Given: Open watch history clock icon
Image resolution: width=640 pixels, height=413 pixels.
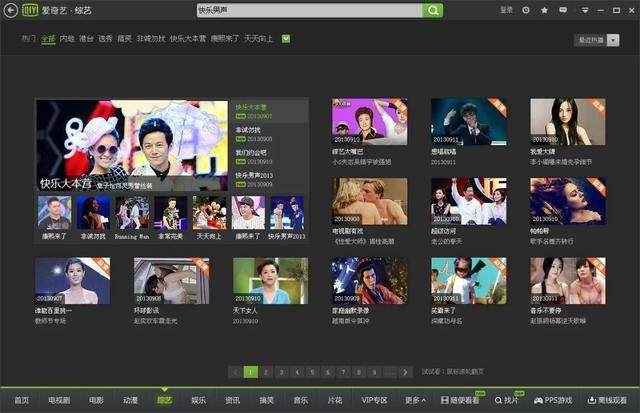Looking at the screenshot, I should pos(526,10).
